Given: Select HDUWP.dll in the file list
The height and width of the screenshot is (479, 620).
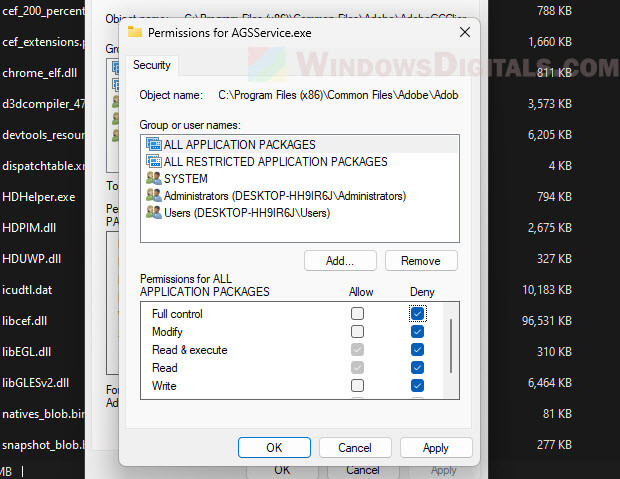Looking at the screenshot, I should (x=32, y=259).
